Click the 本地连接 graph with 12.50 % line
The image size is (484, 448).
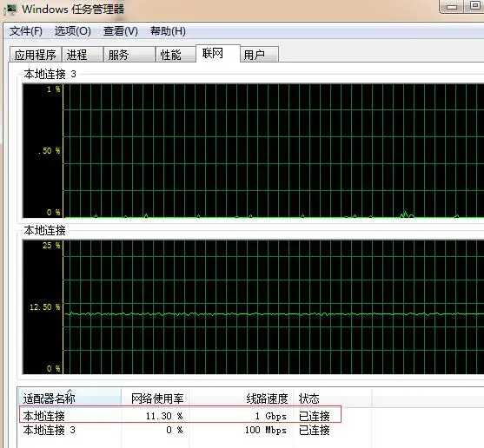click(253, 307)
